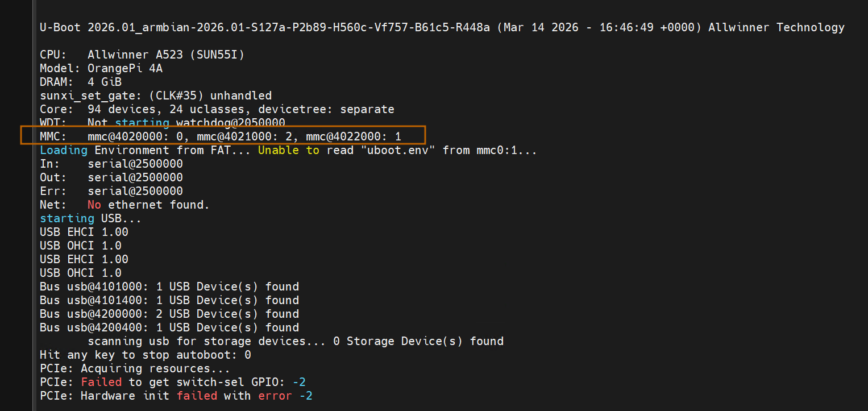Click "serial@2500000" on the In line
Viewport: 868px width, 411px height.
point(135,164)
